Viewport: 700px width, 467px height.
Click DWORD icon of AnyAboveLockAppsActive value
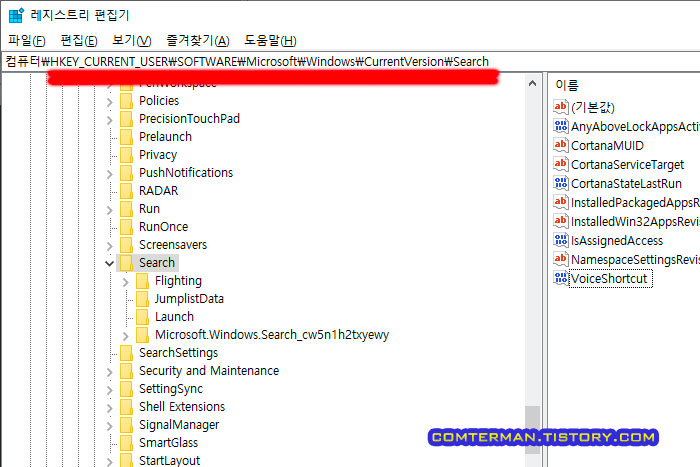coord(561,126)
